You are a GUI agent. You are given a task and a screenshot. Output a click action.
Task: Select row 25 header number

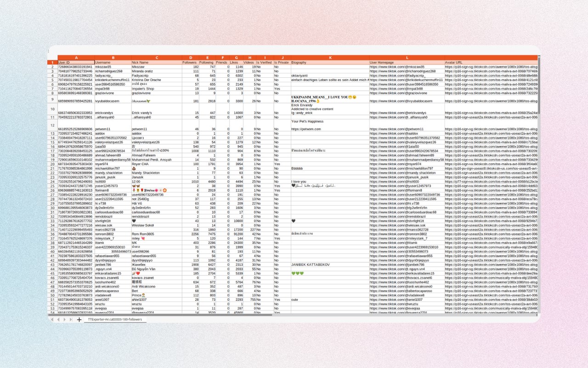[53, 186]
